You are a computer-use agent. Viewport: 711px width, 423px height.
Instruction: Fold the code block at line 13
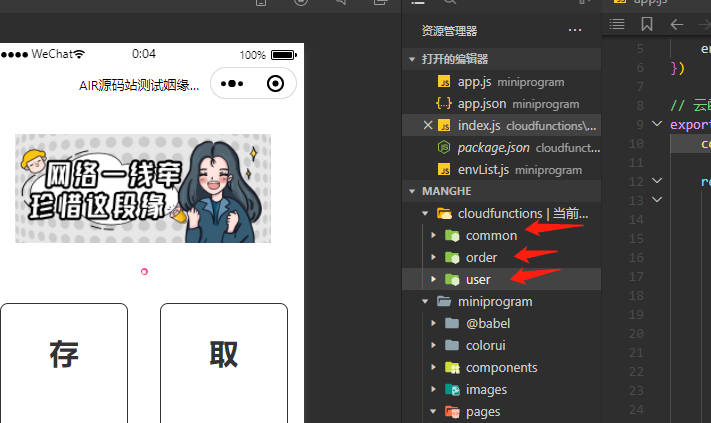[657, 199]
